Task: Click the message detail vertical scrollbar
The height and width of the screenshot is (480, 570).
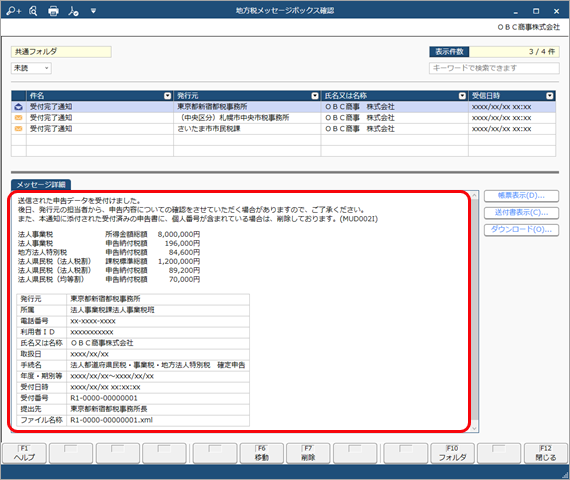Action: (x=474, y=311)
